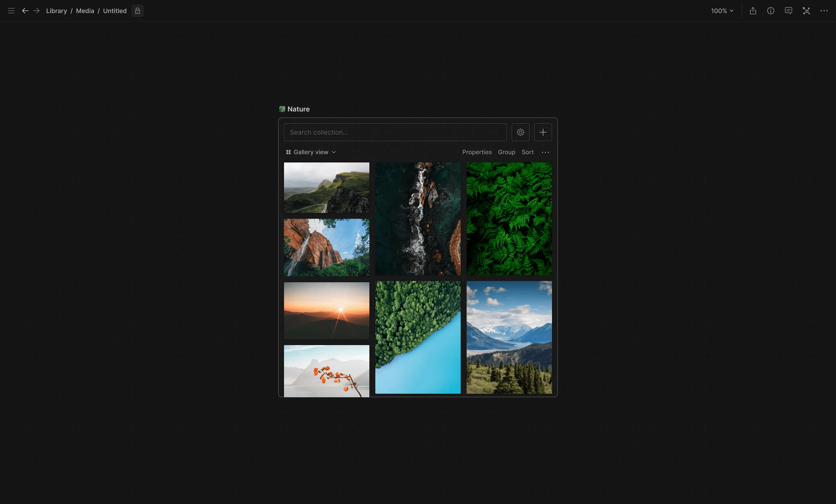Open collection more options ellipsis
Viewport: 836px width, 504px height.
(545, 152)
